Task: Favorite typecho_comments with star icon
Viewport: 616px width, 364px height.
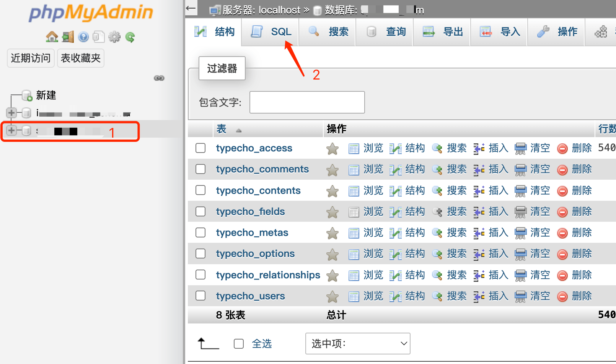Action: click(x=332, y=169)
